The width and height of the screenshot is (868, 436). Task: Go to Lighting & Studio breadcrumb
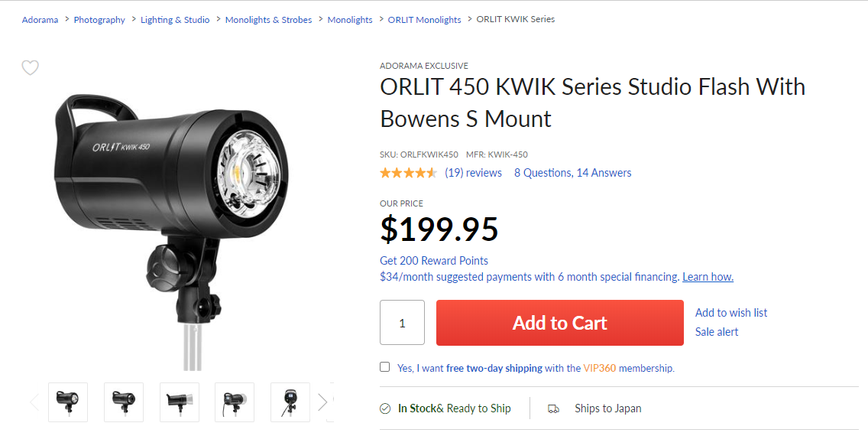coord(175,20)
